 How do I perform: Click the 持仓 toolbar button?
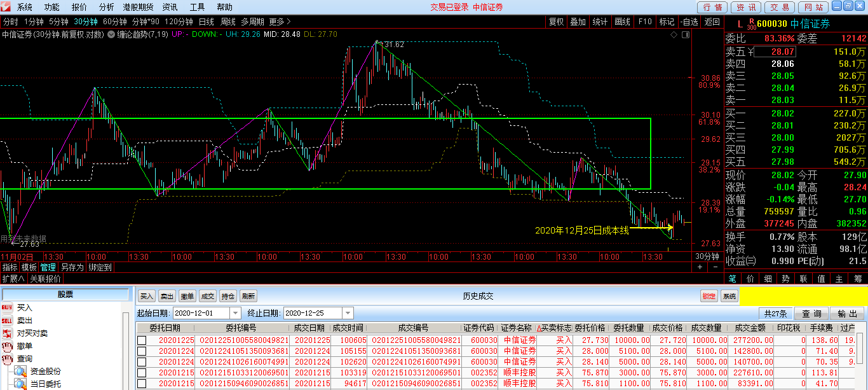click(228, 296)
